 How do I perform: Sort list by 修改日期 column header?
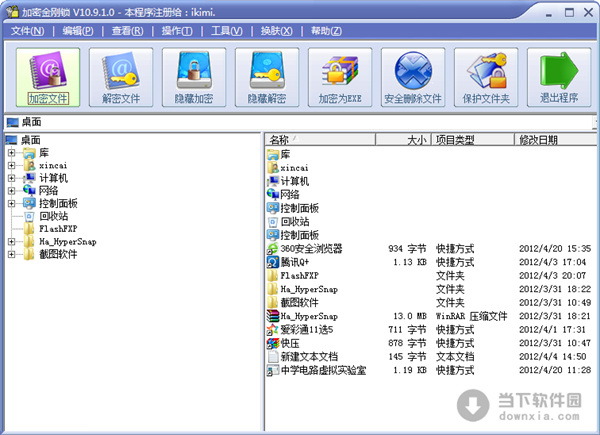555,139
